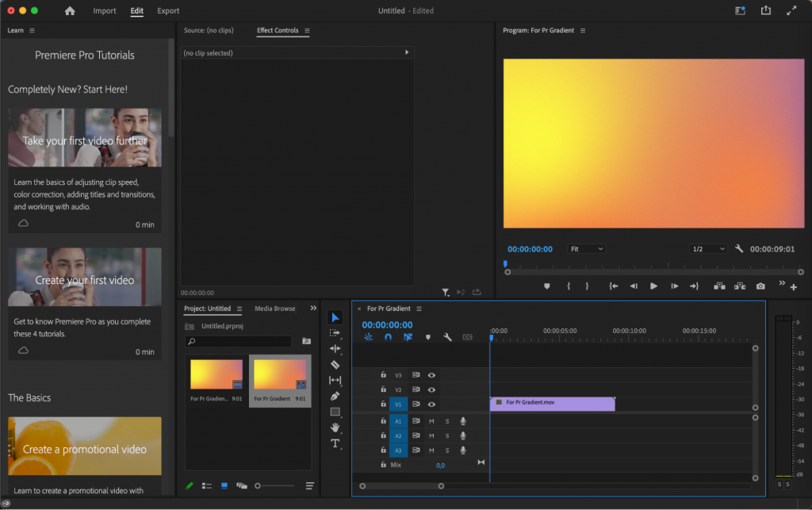Screen dimensions: 812x510
Task: Solo audio track A2
Action: (447, 435)
